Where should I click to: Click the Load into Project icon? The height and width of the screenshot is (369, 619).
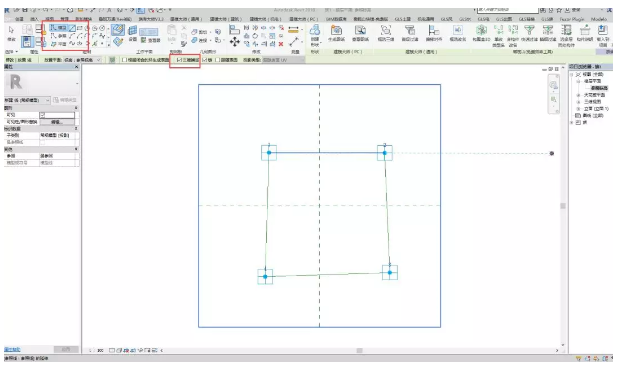pyautogui.click(x=602, y=35)
